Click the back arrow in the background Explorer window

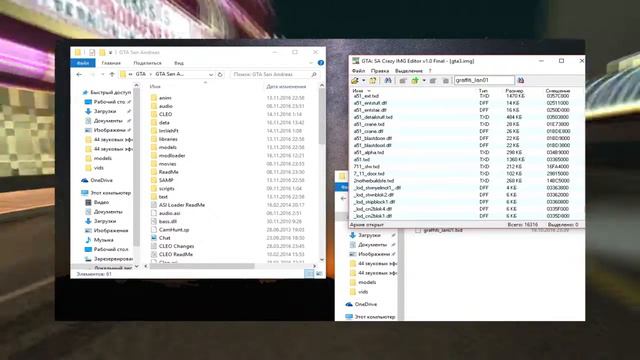pos(343,198)
